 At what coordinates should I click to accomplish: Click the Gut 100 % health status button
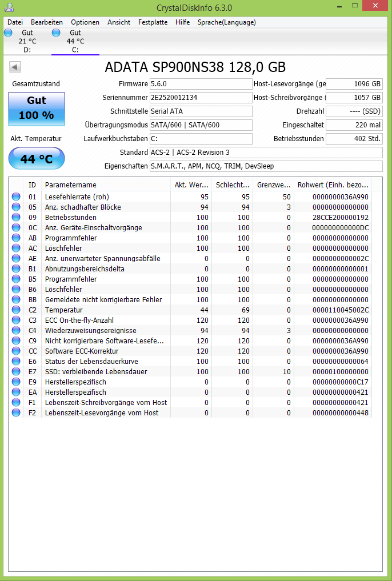point(37,109)
